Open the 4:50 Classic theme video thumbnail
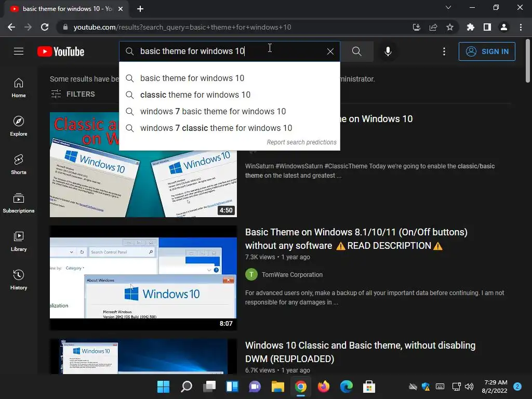The height and width of the screenshot is (399, 532). (143, 165)
